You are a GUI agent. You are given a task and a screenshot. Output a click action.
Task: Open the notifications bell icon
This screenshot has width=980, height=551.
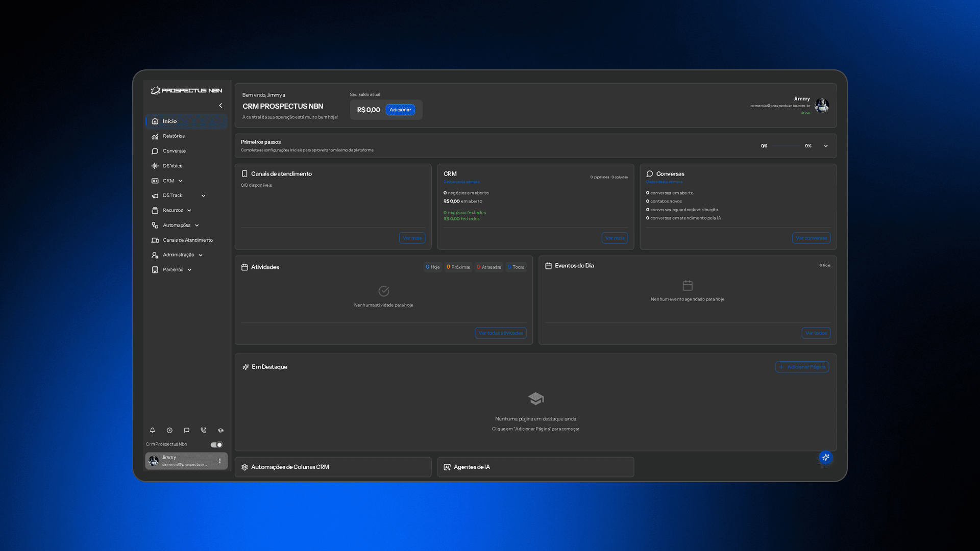pyautogui.click(x=152, y=430)
